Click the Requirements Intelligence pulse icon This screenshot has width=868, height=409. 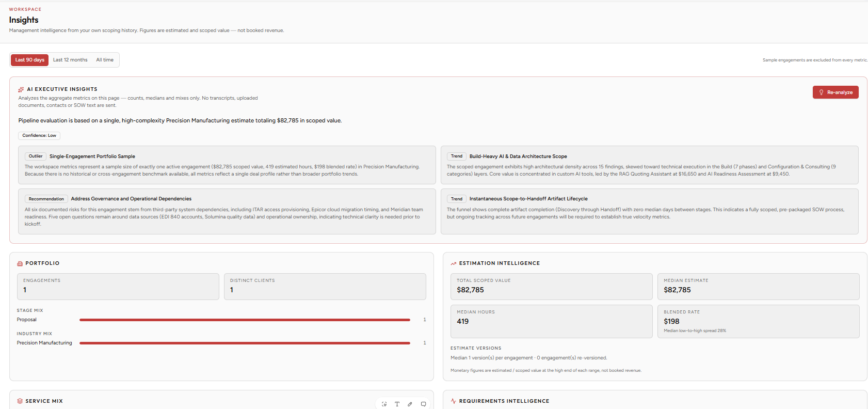[454, 401]
